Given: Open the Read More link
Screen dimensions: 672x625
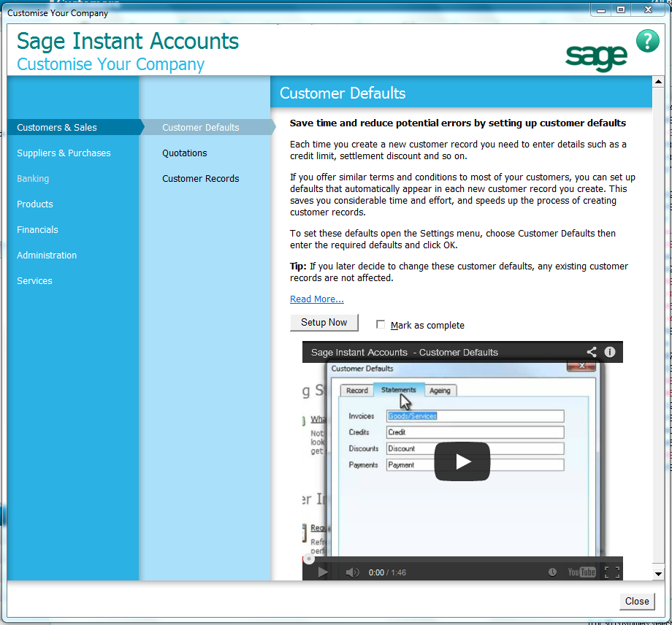Looking at the screenshot, I should click(316, 299).
